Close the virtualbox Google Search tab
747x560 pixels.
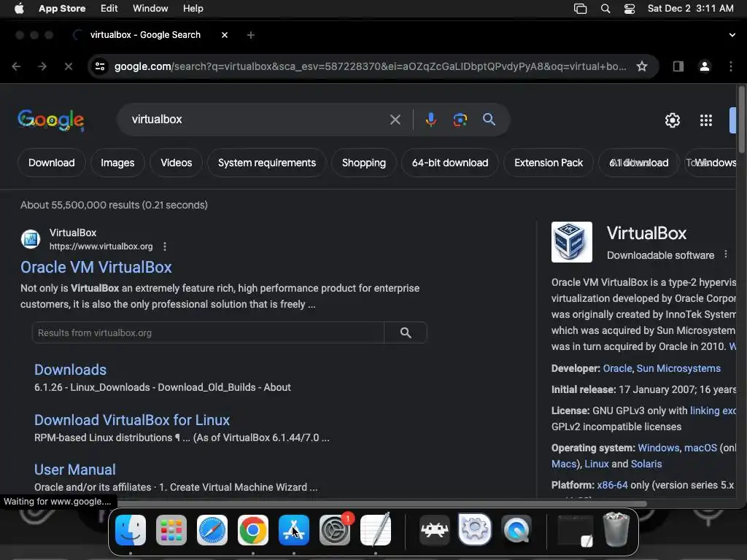pyautogui.click(x=225, y=35)
